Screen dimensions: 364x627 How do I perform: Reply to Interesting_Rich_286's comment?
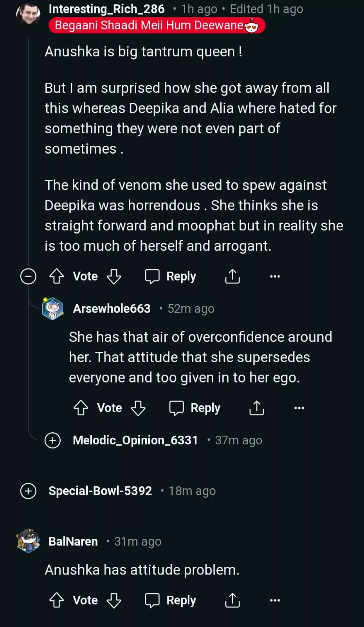[x=171, y=276]
